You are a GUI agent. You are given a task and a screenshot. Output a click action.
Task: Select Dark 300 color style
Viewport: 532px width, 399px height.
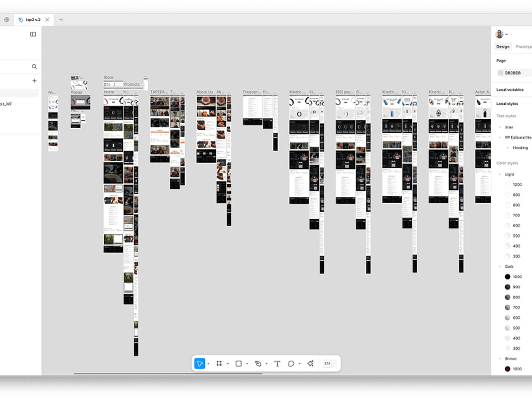pos(512,348)
